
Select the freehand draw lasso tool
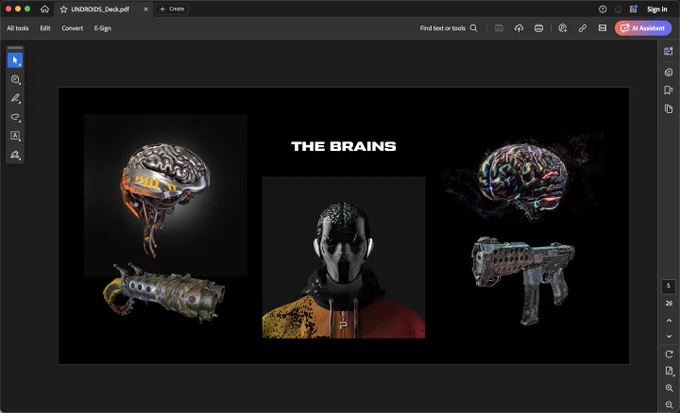point(15,117)
